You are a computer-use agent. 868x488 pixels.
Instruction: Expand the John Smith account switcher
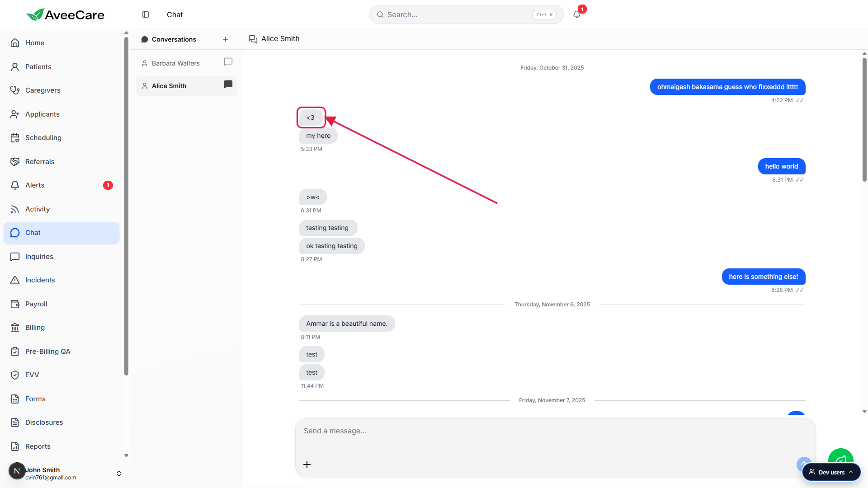click(119, 474)
